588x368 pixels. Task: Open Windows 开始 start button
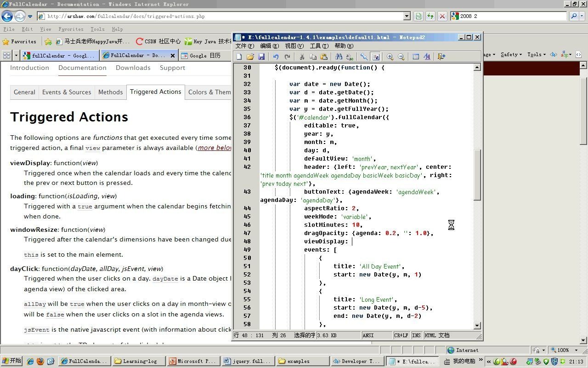(x=12, y=361)
